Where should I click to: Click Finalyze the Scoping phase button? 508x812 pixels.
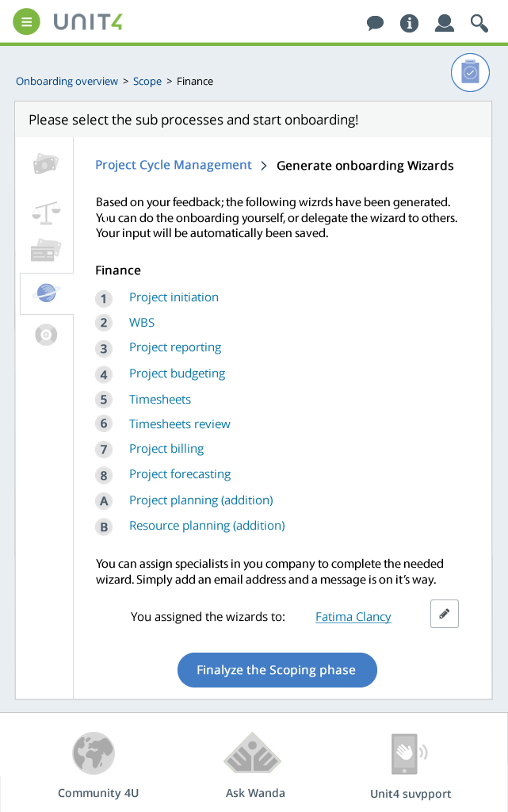[x=277, y=670]
